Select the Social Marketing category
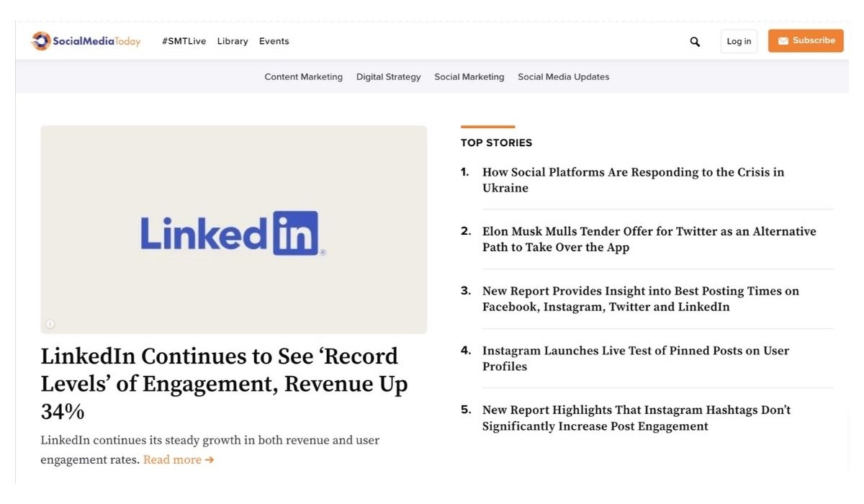Viewport: 864px width, 504px height. point(469,77)
